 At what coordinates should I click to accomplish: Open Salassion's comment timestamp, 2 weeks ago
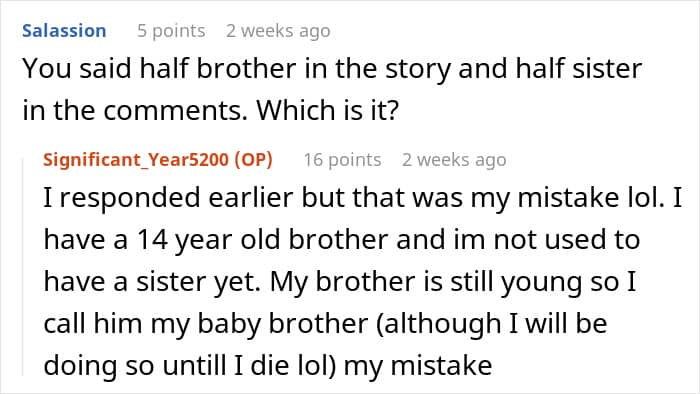tap(278, 31)
